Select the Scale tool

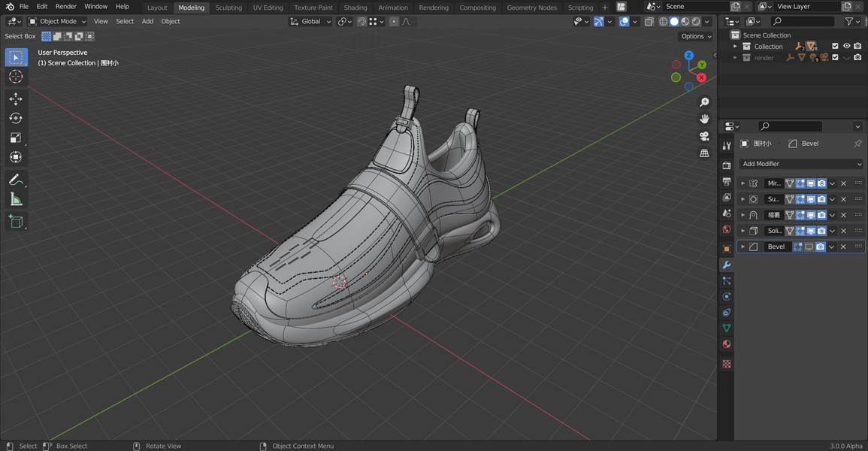point(16,138)
